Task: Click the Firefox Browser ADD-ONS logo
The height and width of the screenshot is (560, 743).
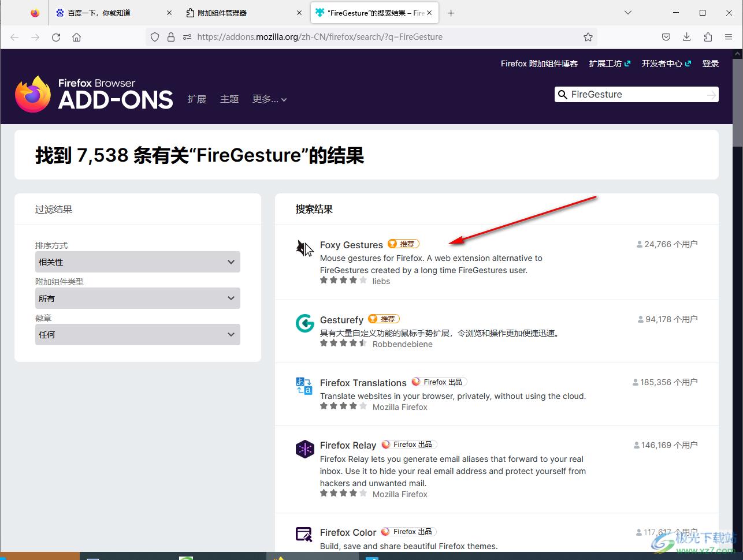Action: (x=94, y=94)
